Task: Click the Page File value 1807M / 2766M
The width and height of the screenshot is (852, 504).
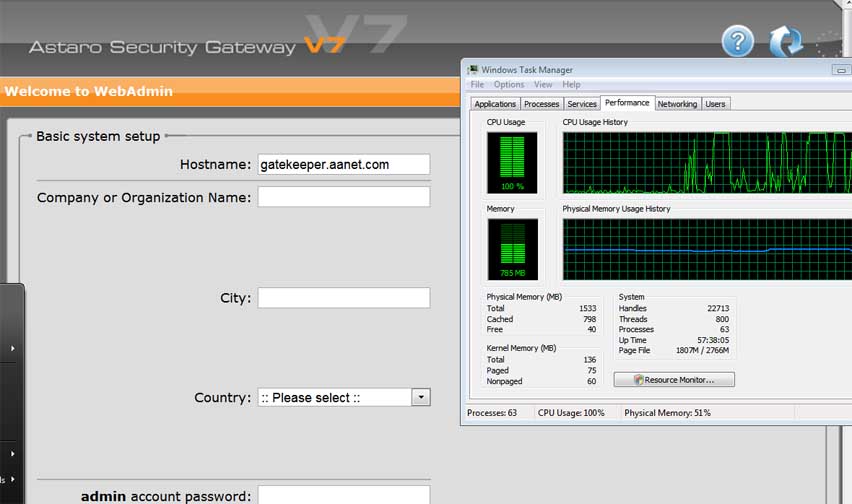Action: 702,350
